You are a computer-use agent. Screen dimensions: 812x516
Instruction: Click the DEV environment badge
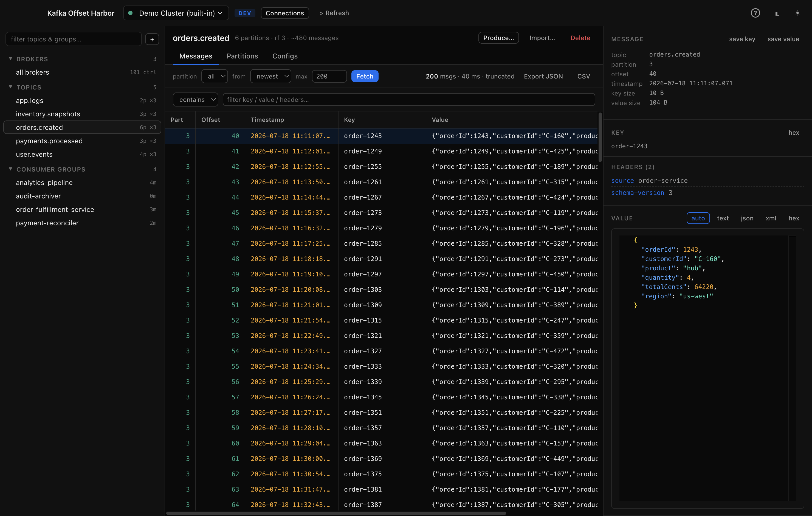pyautogui.click(x=245, y=13)
